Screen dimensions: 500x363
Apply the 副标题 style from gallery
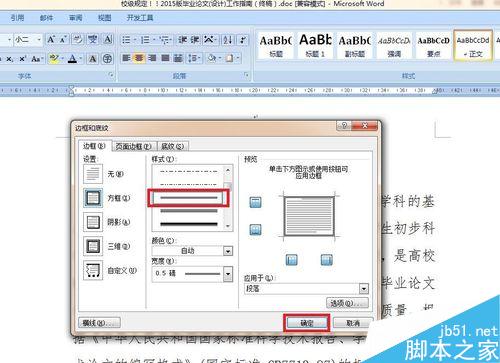(355, 46)
